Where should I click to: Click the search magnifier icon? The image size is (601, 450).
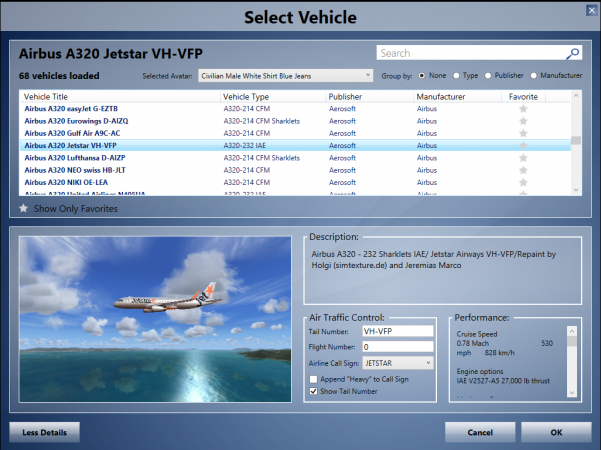(573, 53)
